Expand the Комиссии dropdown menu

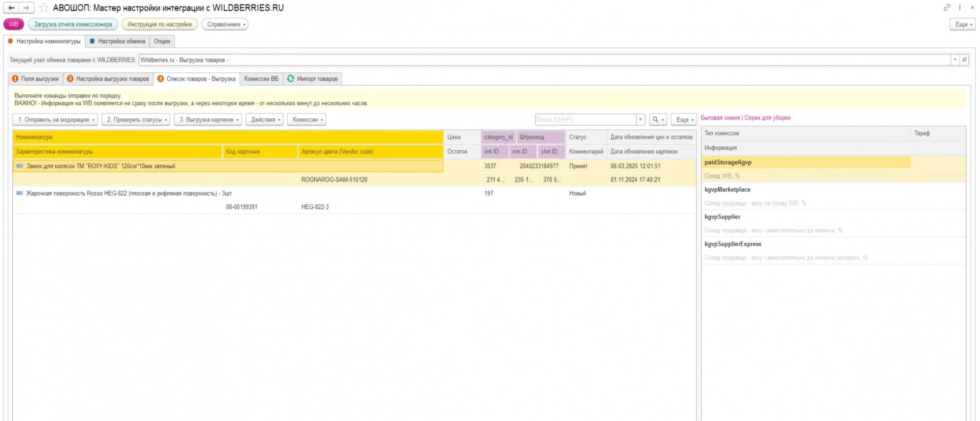coord(307,119)
